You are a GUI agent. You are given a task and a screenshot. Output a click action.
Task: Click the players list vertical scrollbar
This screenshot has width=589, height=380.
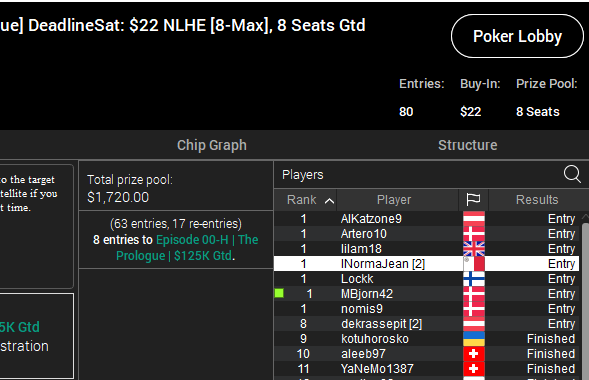585,300
